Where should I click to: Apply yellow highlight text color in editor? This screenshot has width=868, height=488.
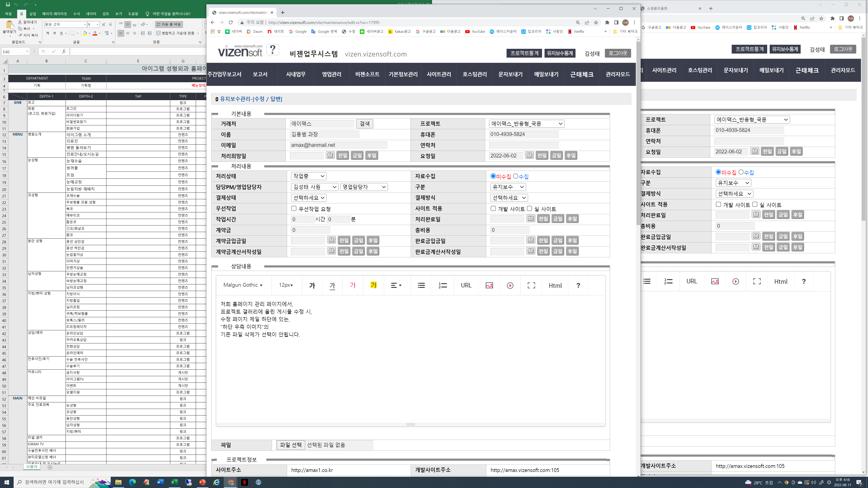click(373, 285)
